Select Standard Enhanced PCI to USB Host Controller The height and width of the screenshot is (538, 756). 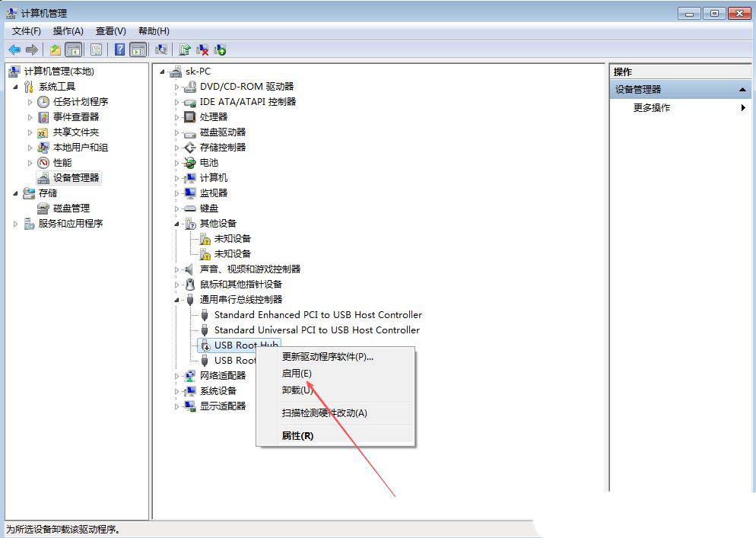pos(317,315)
